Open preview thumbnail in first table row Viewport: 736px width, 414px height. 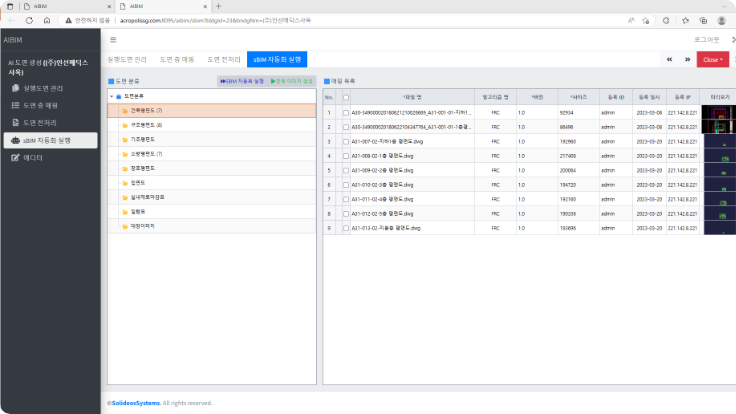(718, 113)
